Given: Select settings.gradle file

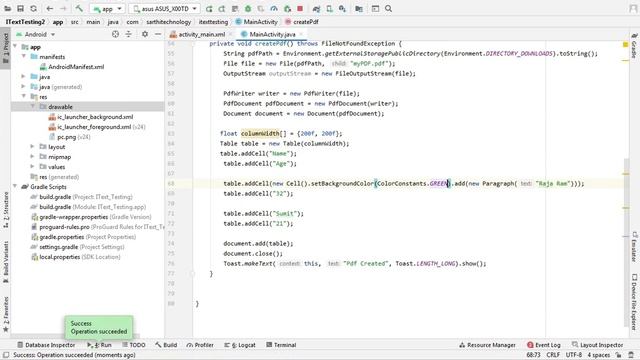Looking at the screenshot, I should pos(78,247).
